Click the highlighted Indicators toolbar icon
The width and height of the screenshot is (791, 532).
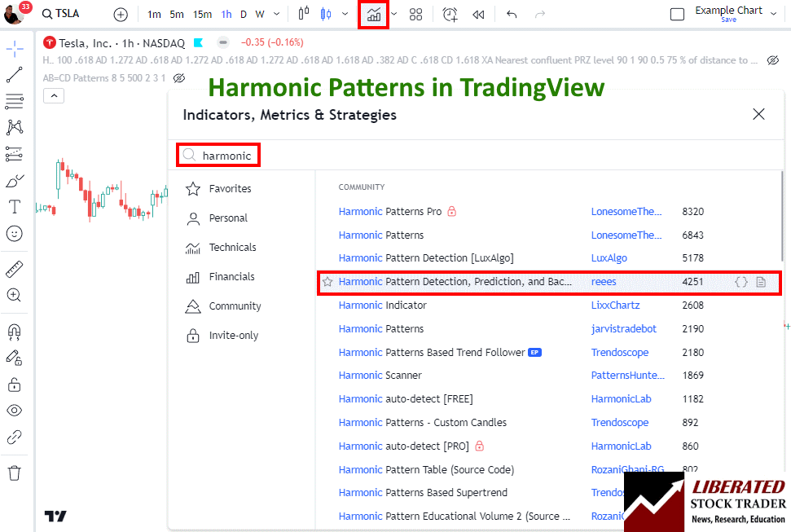tap(371, 14)
